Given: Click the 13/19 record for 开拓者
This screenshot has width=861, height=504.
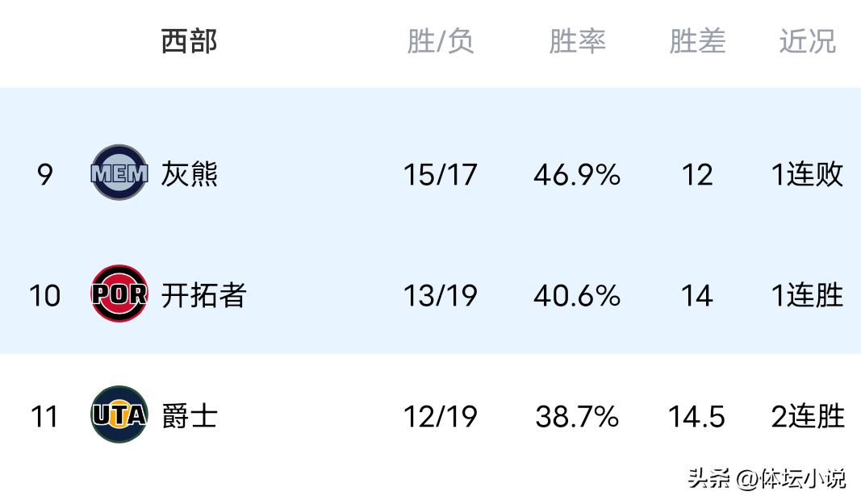Looking at the screenshot, I should click(440, 295).
